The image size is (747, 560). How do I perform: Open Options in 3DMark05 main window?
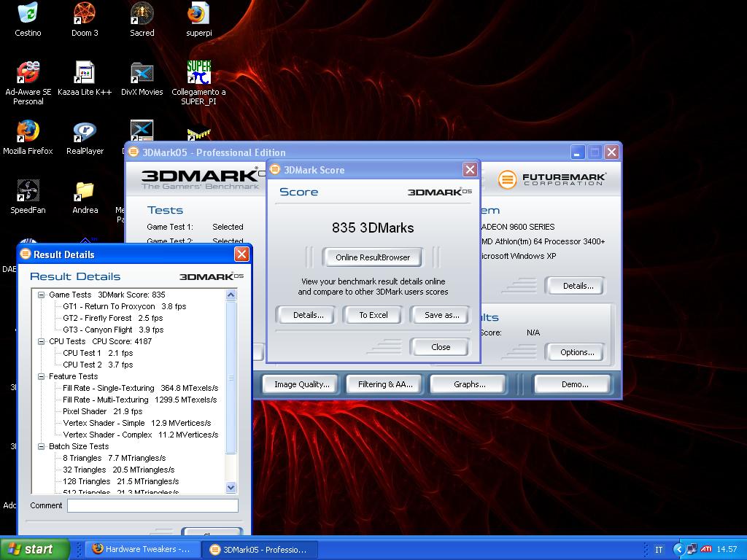[576, 352]
